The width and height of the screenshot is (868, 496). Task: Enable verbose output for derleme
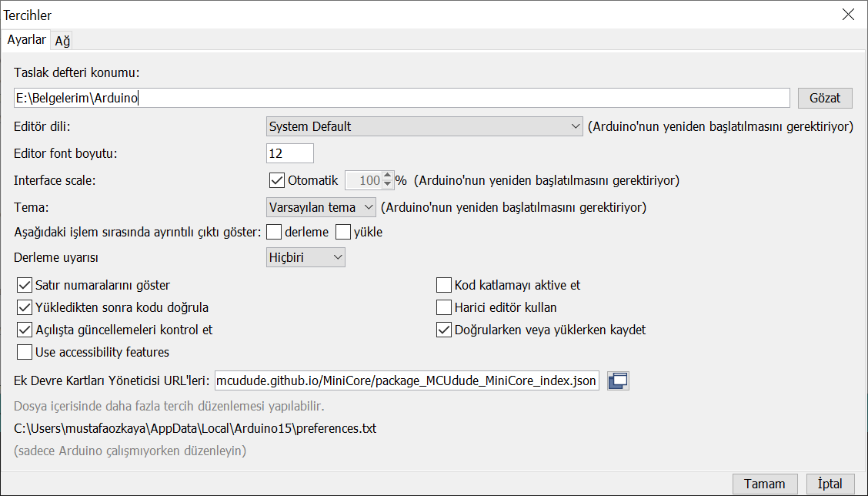[274, 232]
